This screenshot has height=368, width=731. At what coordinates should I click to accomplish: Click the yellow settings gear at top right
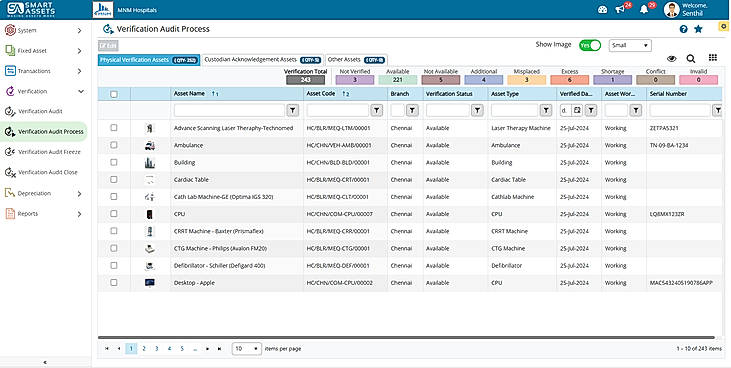724,27
